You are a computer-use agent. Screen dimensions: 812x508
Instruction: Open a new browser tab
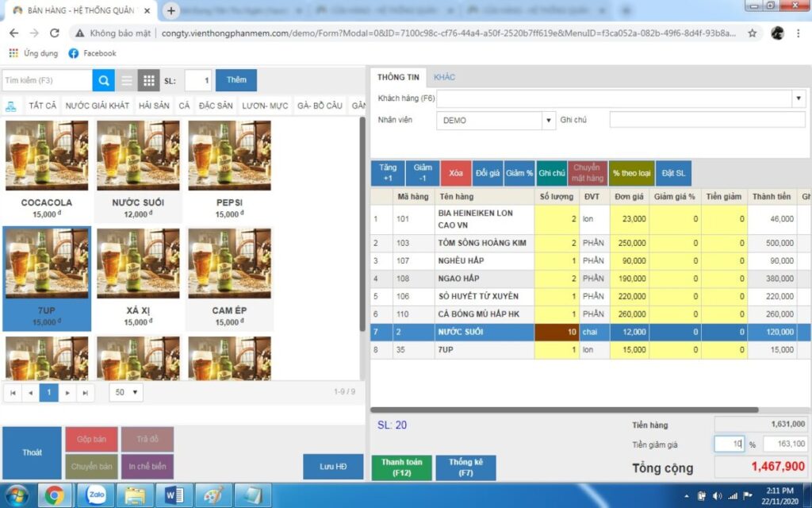(x=171, y=10)
